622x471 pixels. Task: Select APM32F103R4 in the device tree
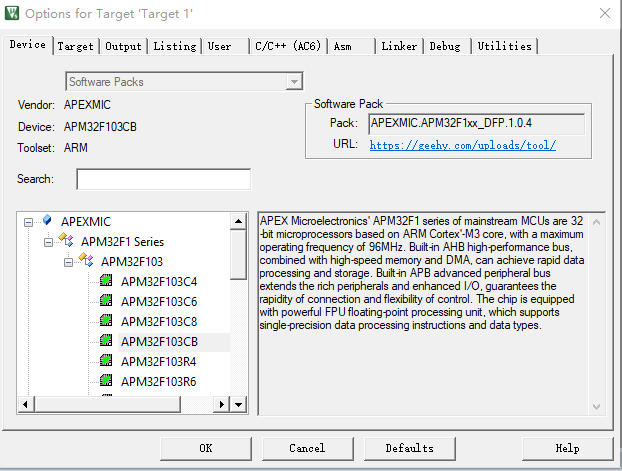pos(159,361)
